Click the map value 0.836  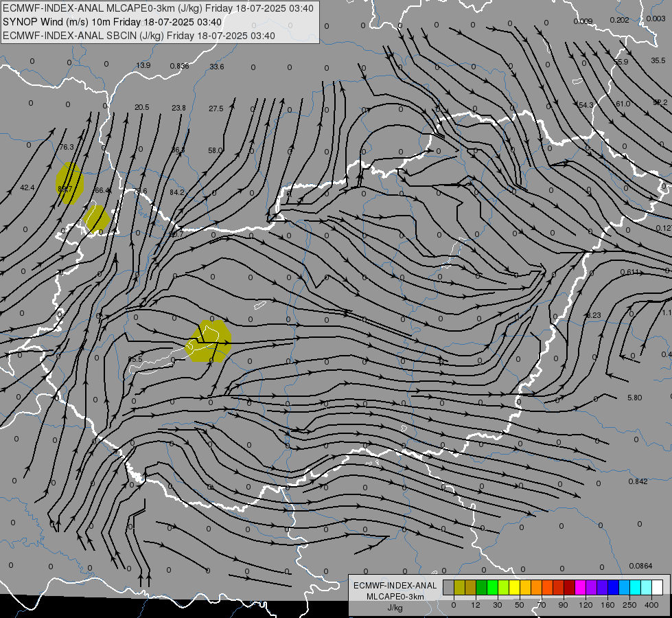[x=180, y=66]
